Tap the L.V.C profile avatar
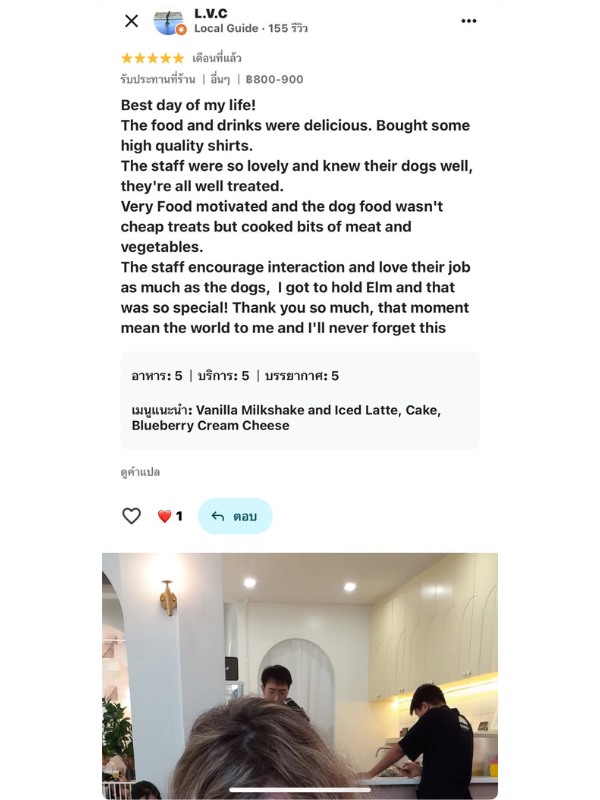The width and height of the screenshot is (600, 800). 168,21
